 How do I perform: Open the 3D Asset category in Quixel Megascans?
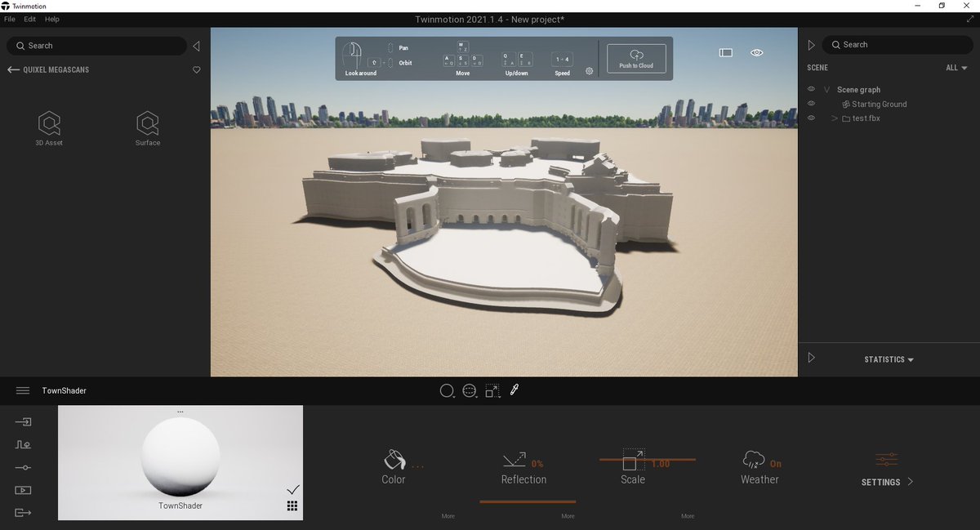coord(49,129)
